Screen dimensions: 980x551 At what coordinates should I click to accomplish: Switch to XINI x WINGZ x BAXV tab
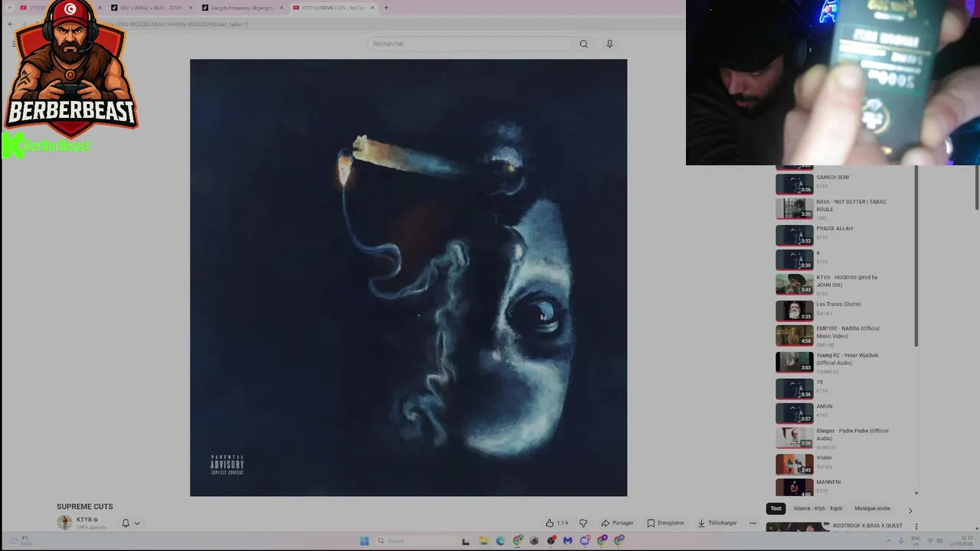coord(152,8)
